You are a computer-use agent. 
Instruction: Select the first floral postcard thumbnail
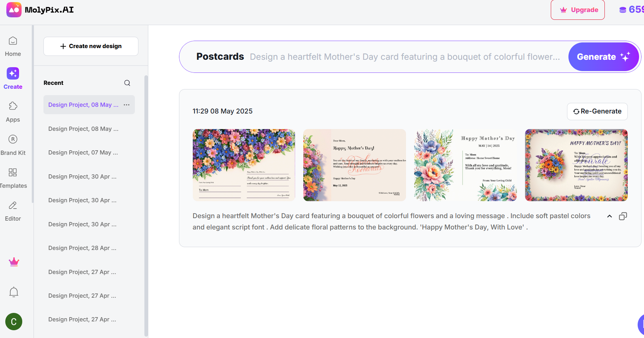(x=244, y=165)
